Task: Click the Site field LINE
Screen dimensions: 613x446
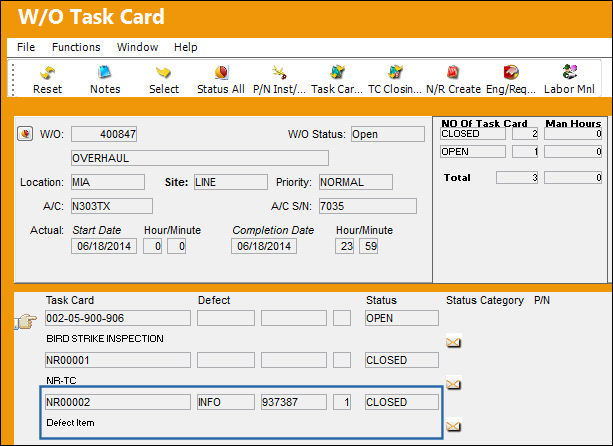Action: pyautogui.click(x=231, y=182)
